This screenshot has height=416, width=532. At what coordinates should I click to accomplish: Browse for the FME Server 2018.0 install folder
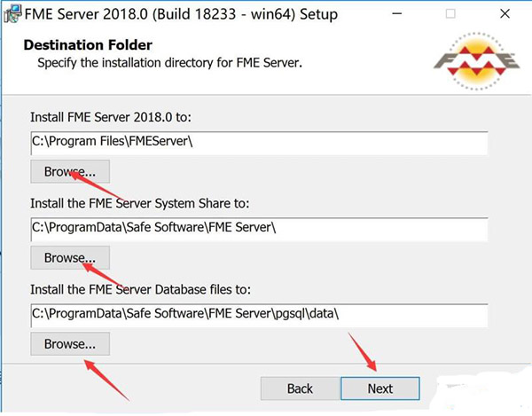(x=70, y=171)
